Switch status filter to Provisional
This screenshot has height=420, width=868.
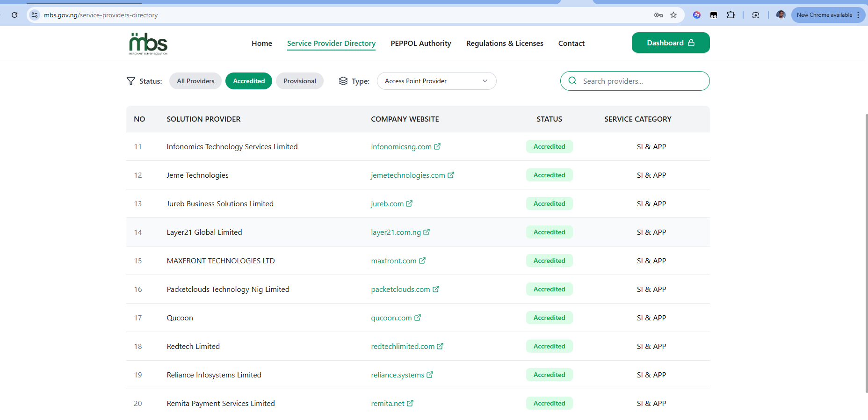coord(299,81)
